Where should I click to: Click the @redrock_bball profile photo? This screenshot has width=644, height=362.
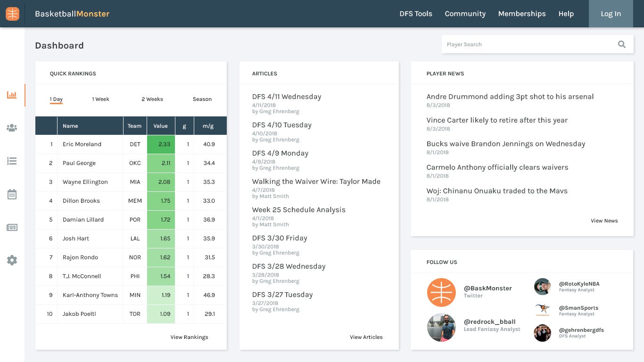coord(441,328)
